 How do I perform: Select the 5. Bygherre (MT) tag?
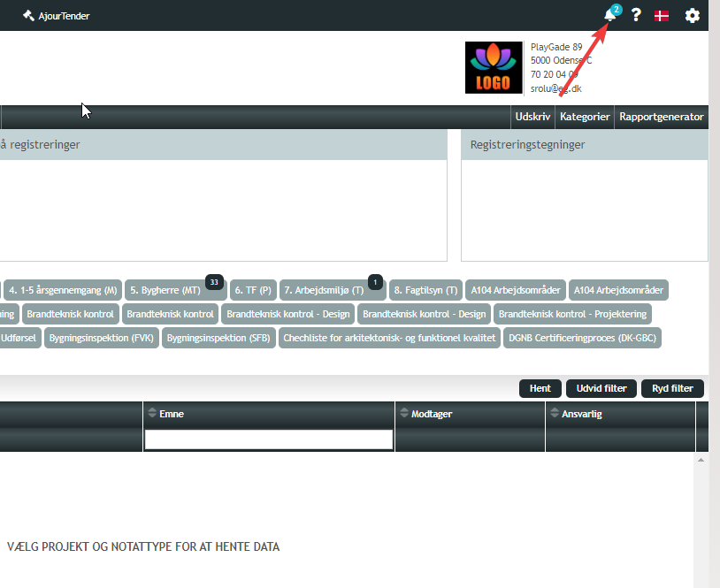point(165,290)
